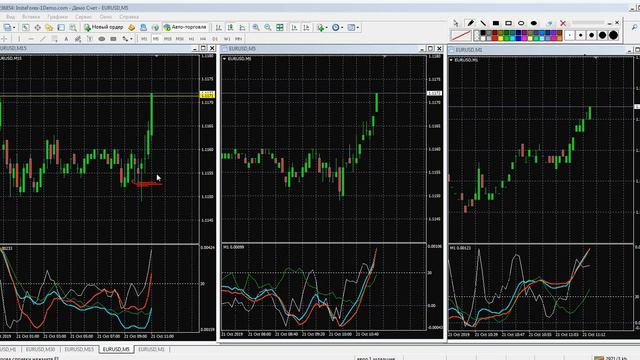Open the arrows objects dropdown
Viewport: 640px width, 360px height.
point(127,39)
